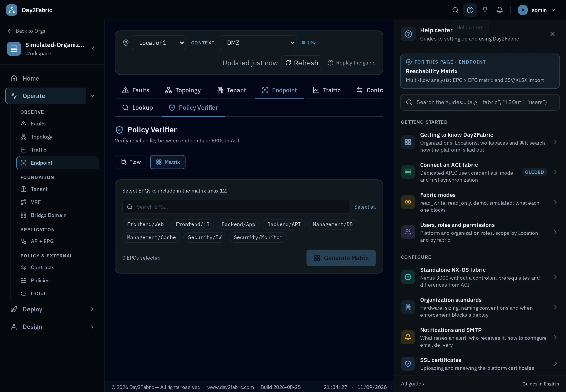Toggle the Frontend/LB EPG chip
The width and height of the screenshot is (566, 392).
tap(192, 224)
